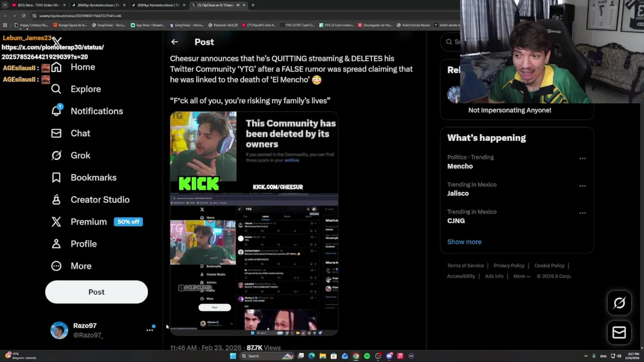
Task: Open the floating Messages envelope button
Action: (x=619, y=332)
